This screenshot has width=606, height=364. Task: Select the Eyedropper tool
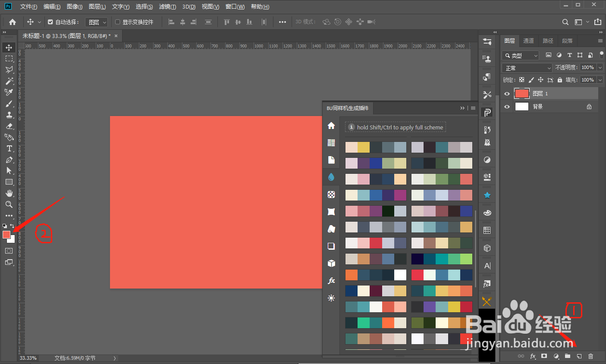(x=9, y=92)
